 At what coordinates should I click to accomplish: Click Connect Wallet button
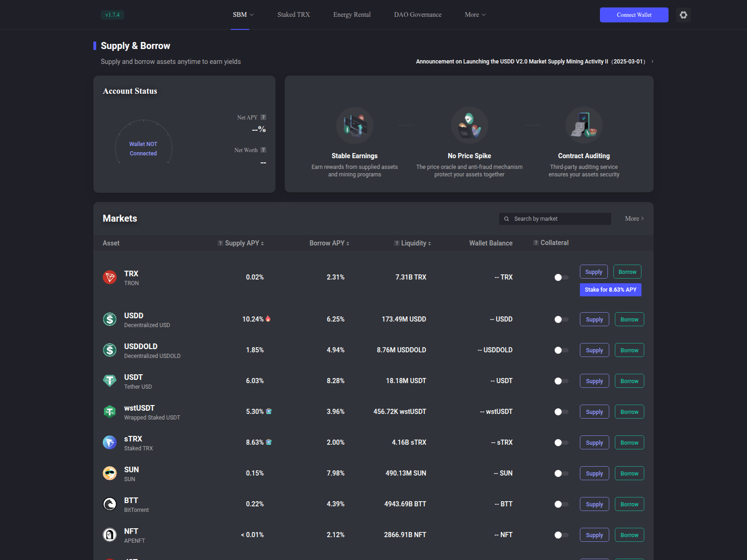(x=634, y=15)
